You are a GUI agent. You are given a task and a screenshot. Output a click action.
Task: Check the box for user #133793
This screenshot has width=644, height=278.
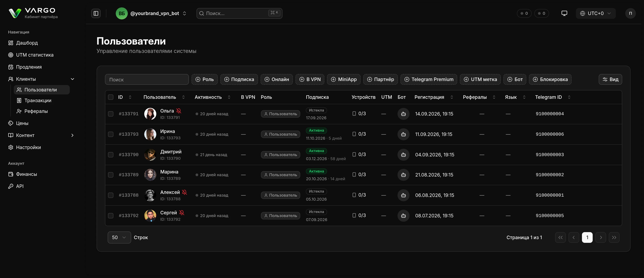coord(111,134)
